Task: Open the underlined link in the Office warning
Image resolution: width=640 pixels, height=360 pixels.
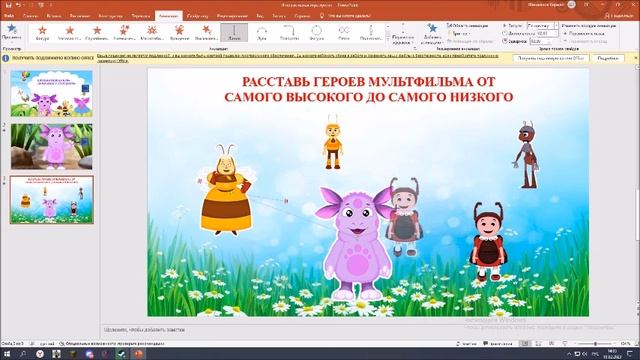Action: [x=298, y=58]
